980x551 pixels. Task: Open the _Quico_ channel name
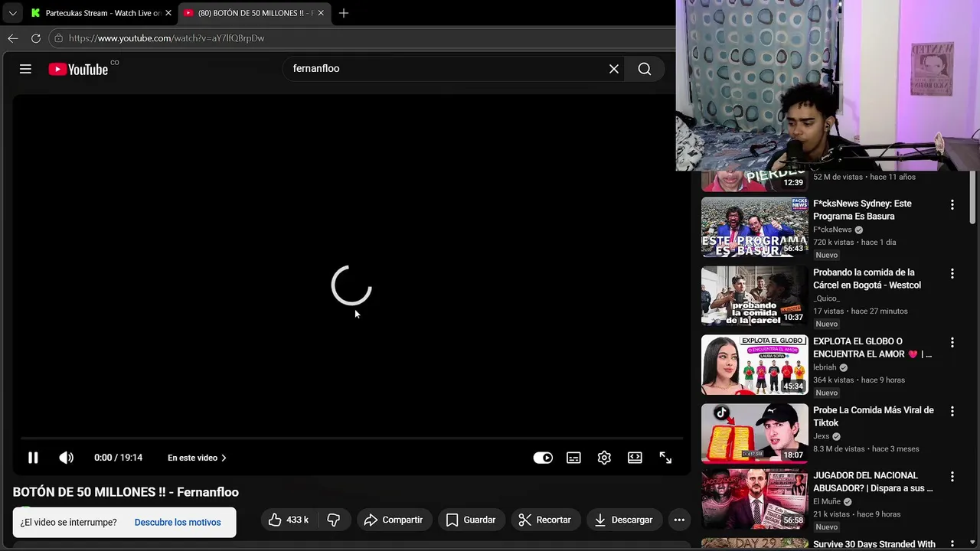[x=826, y=298]
